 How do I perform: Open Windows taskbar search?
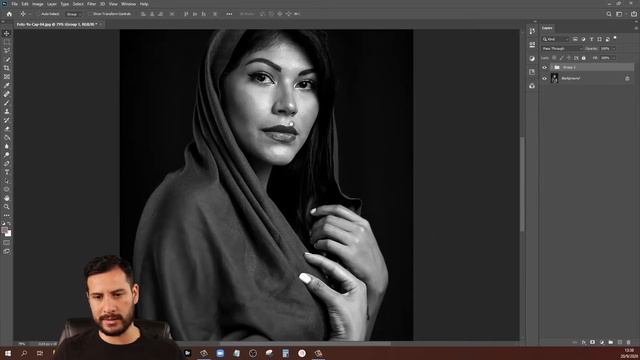(24, 353)
